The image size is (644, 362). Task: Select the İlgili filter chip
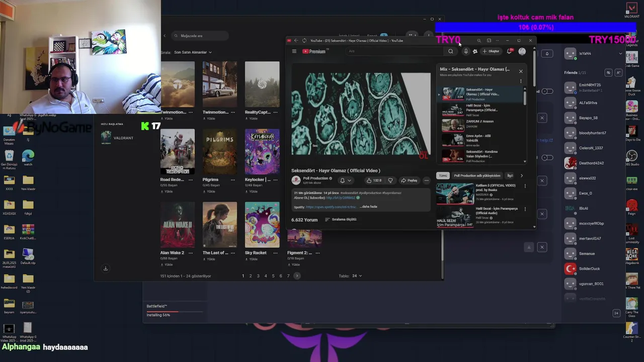[x=510, y=175]
